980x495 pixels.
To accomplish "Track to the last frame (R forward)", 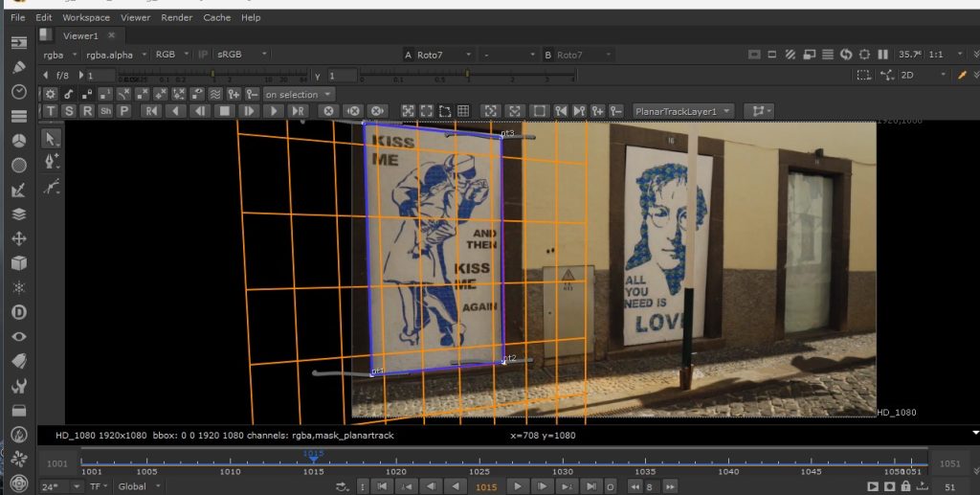I will point(299,111).
